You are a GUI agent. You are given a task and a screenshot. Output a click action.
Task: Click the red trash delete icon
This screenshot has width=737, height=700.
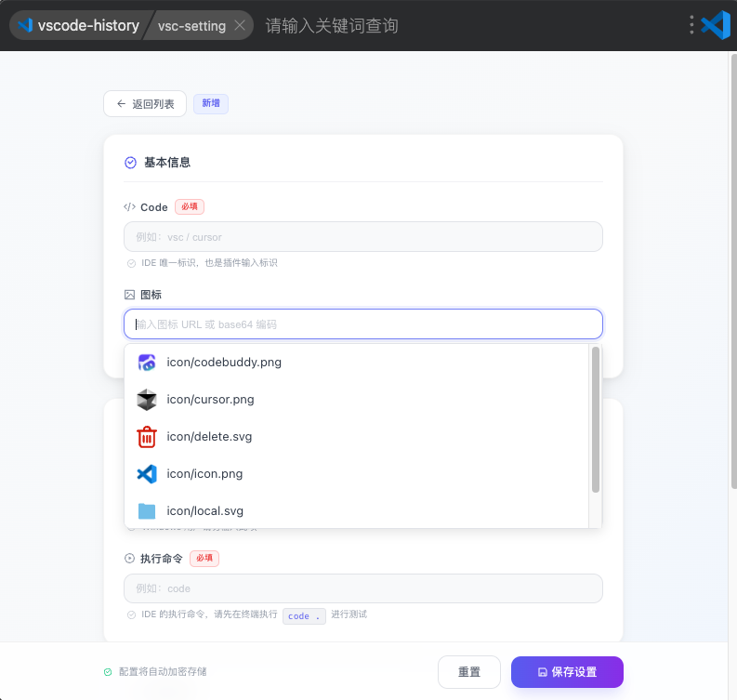point(147,437)
